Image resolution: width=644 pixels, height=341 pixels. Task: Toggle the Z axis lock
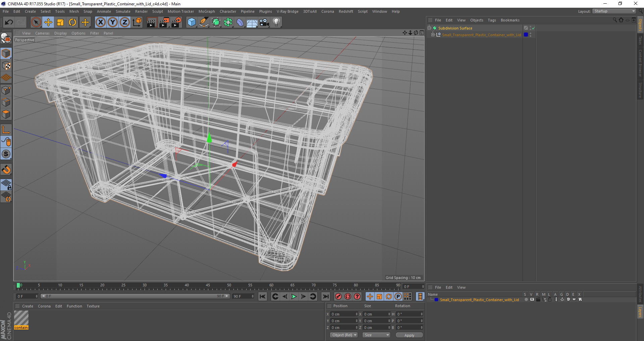[x=125, y=22]
